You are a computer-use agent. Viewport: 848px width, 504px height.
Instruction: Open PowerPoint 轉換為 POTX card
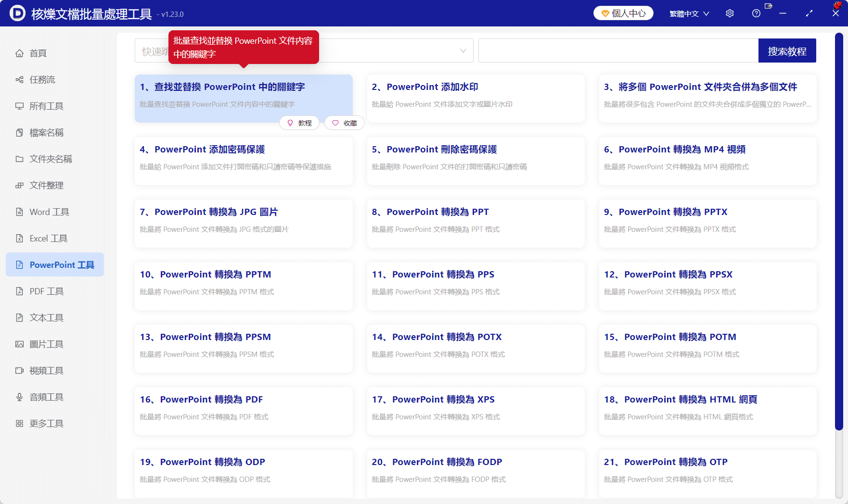(x=475, y=349)
